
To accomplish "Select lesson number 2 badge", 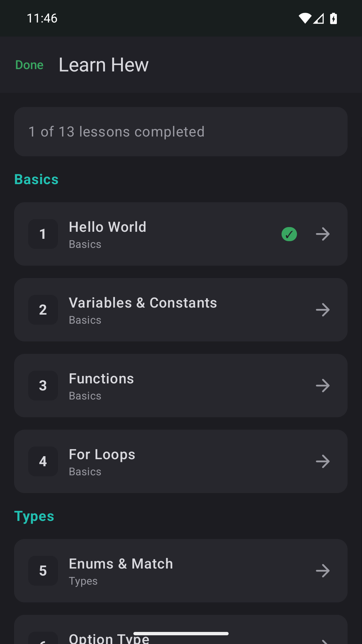I will click(x=43, y=310).
